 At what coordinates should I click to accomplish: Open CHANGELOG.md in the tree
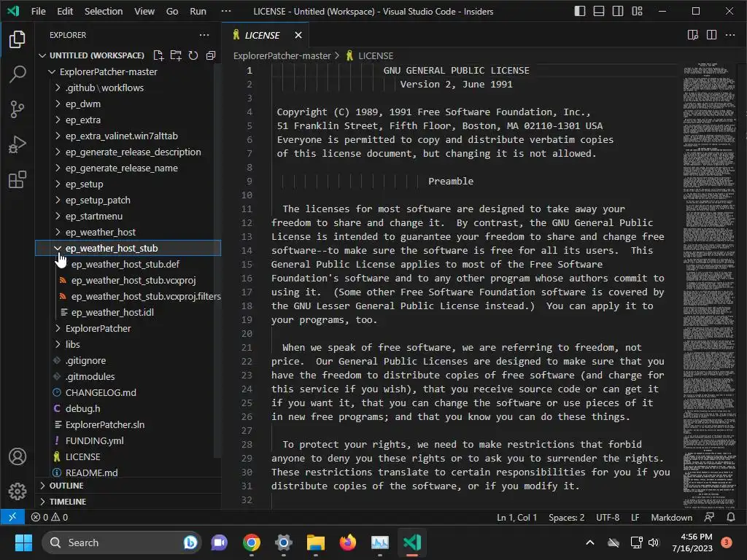point(128,392)
